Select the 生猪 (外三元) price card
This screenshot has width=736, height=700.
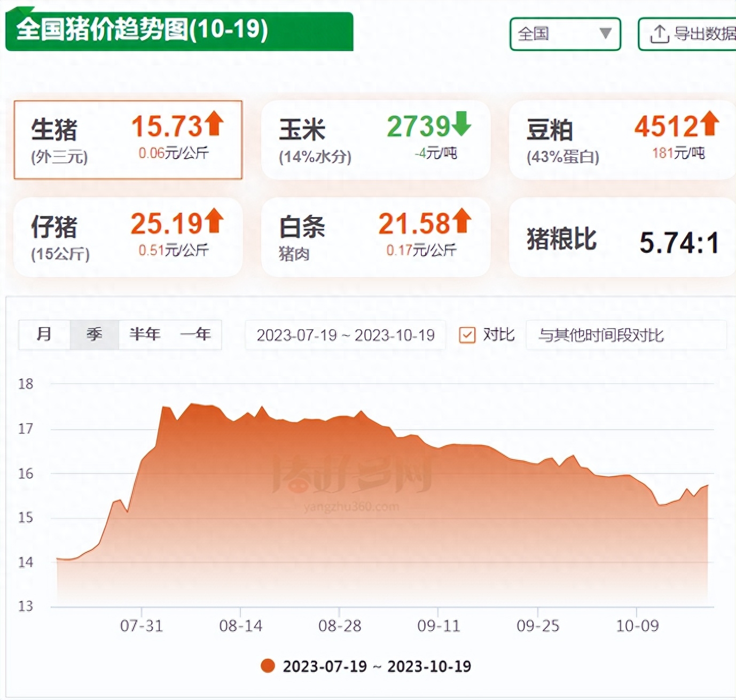click(x=128, y=140)
